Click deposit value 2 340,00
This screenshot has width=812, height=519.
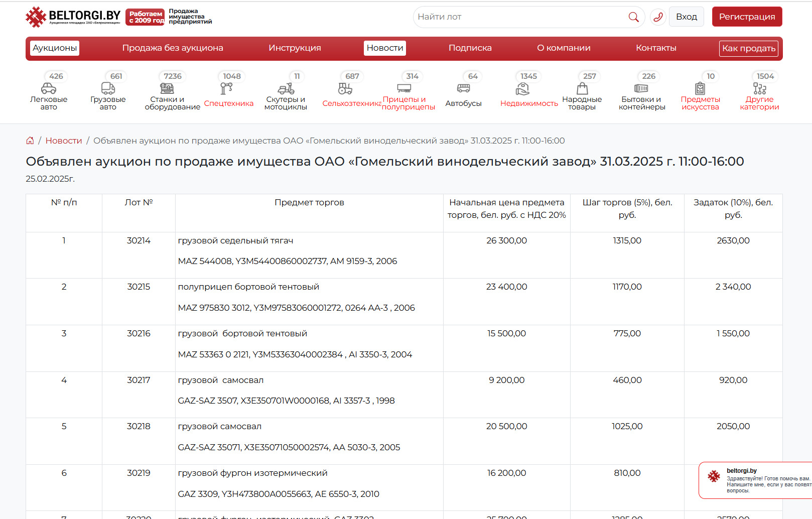733,287
